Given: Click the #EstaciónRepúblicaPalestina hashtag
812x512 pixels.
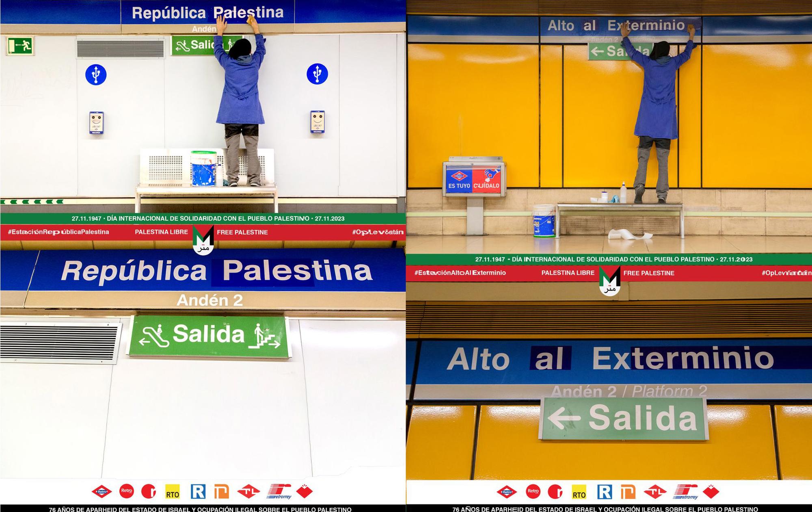Looking at the screenshot, I should (58, 232).
